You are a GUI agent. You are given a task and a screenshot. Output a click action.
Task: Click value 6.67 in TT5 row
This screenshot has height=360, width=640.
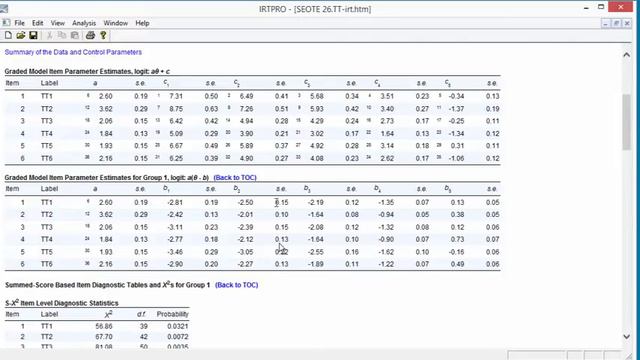click(176, 146)
